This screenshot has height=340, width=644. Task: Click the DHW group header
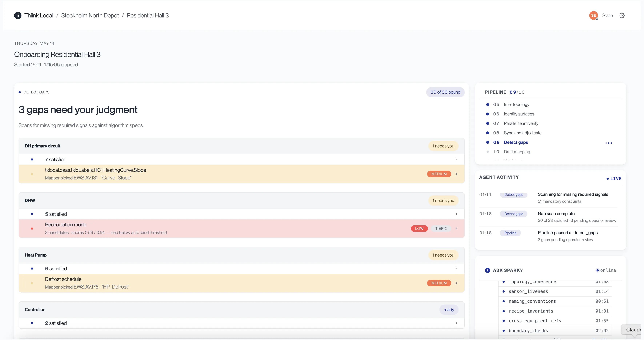point(241,201)
